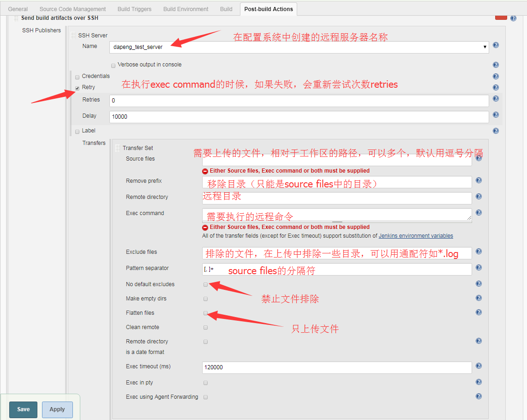Check Remote directory is a date format
Screen dimensions: 527x420
[x=205, y=342]
